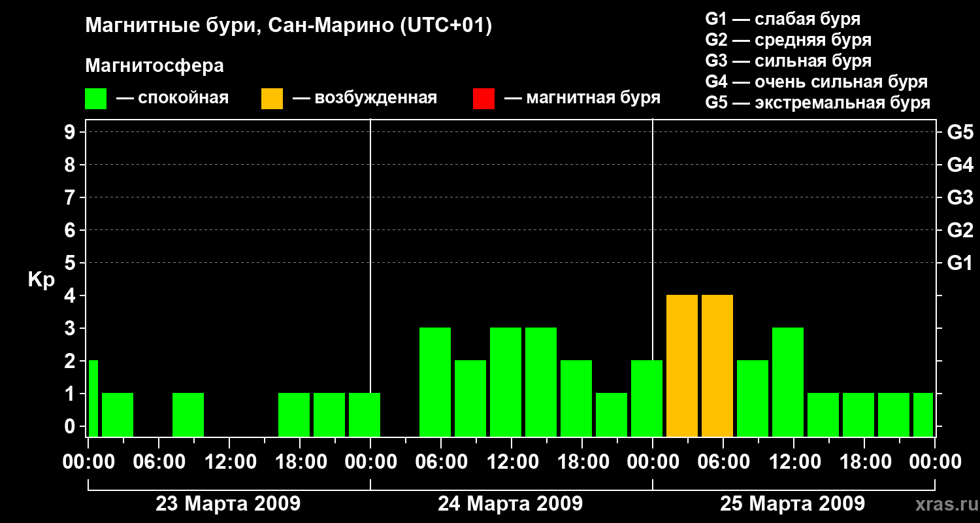Select the 'G3 — сильная буря' legend line
The image size is (980, 523).
click(x=788, y=61)
